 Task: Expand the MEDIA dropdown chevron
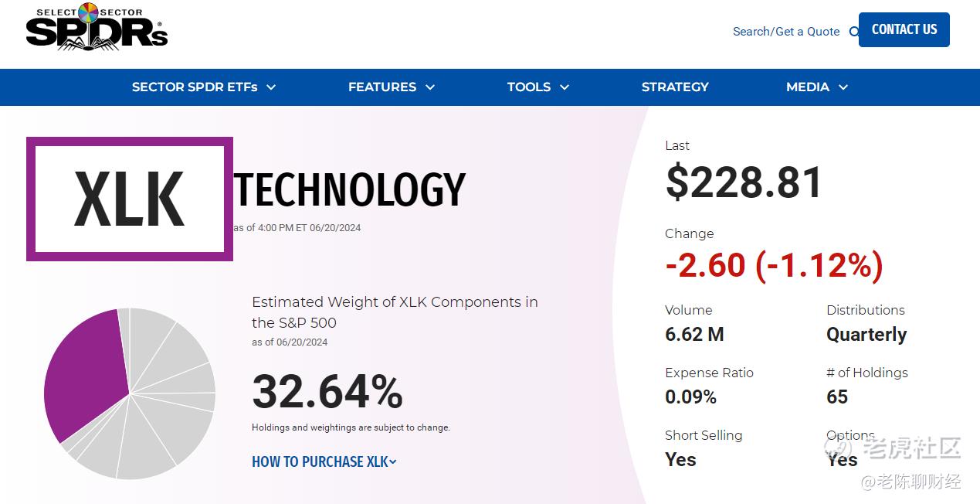point(843,87)
